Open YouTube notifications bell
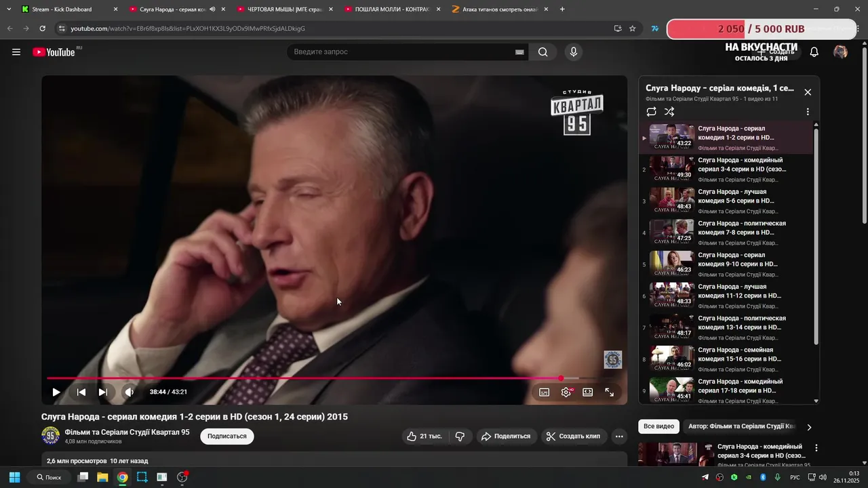868x488 pixels. click(814, 52)
